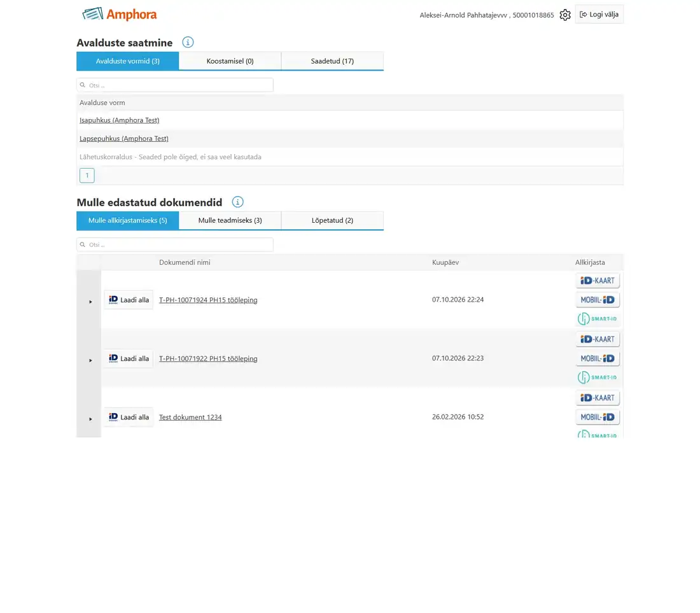The height and width of the screenshot is (613, 700).
Task: Open the Lapsepuhkus (Amphora Test) form
Action: (124, 138)
